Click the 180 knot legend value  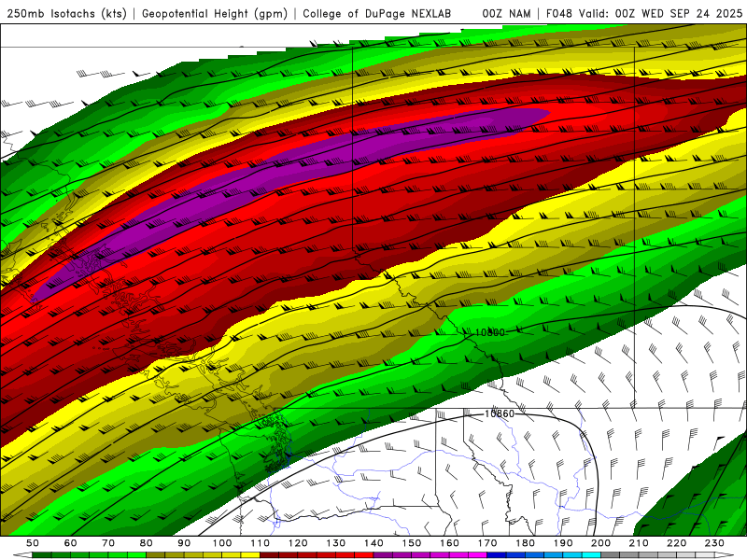[x=525, y=543]
